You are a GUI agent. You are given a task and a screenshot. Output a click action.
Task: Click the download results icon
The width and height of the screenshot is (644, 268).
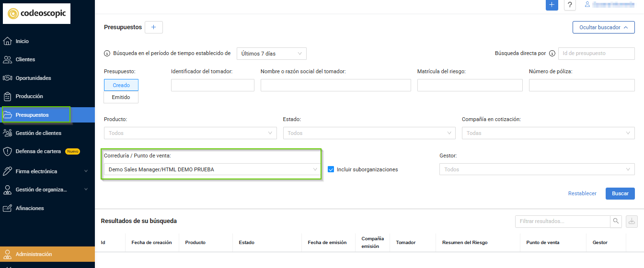pyautogui.click(x=632, y=222)
